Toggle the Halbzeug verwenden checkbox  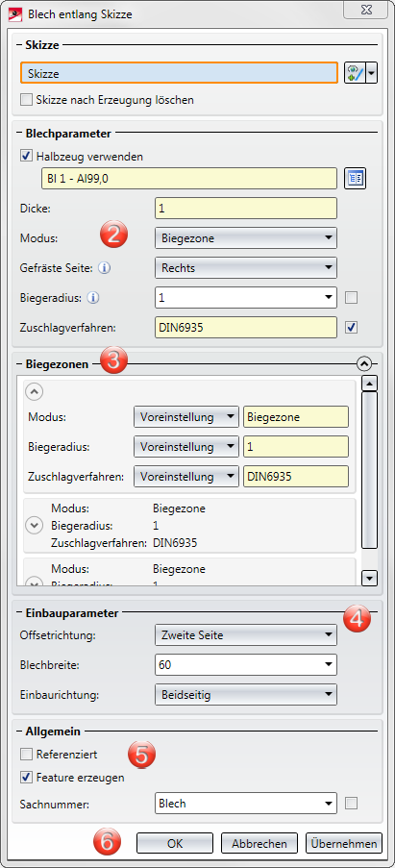point(26,156)
